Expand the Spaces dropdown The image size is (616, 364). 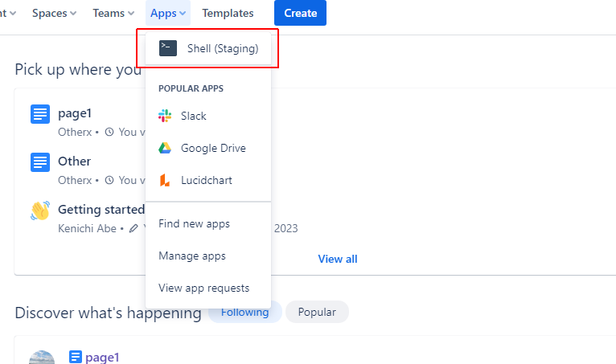[x=54, y=13]
